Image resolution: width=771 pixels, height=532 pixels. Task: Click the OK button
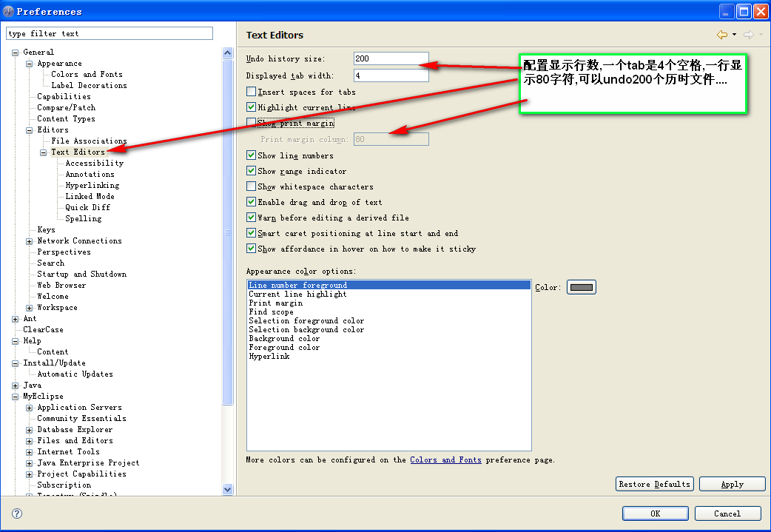coord(656,514)
